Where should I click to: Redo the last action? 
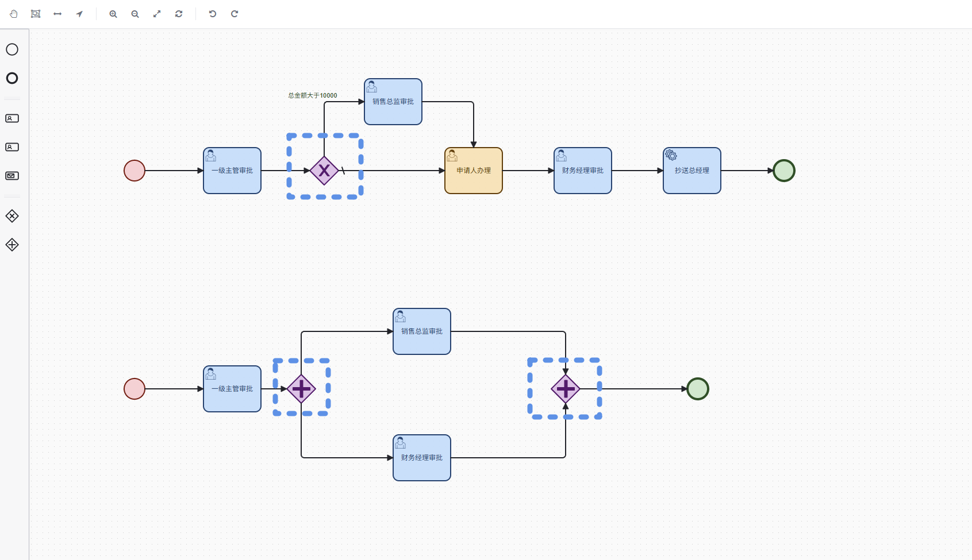[x=235, y=14]
